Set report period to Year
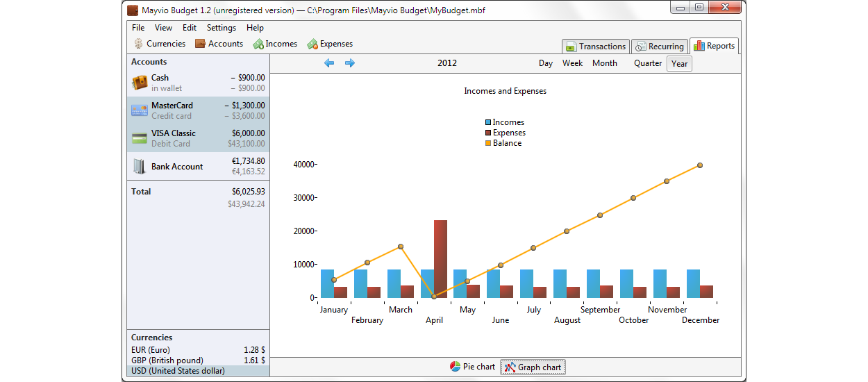Screen dimensions: 868x382 679,64
